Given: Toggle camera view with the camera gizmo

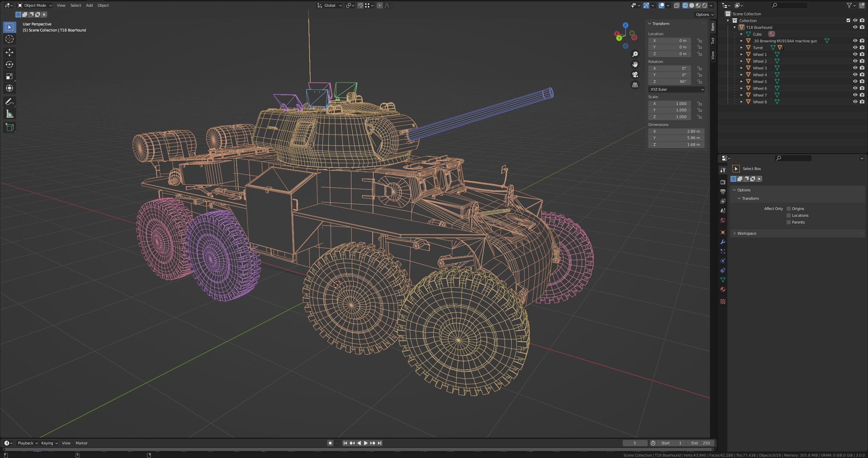Looking at the screenshot, I should (x=635, y=75).
